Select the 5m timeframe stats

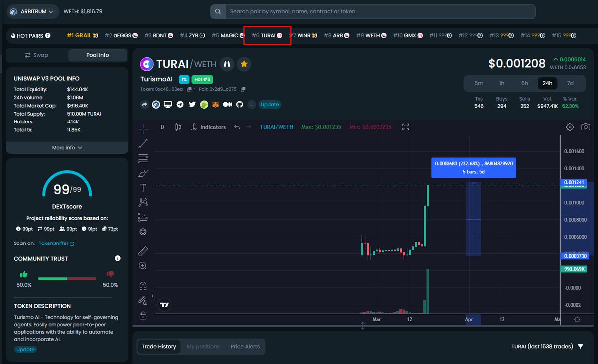479,83
